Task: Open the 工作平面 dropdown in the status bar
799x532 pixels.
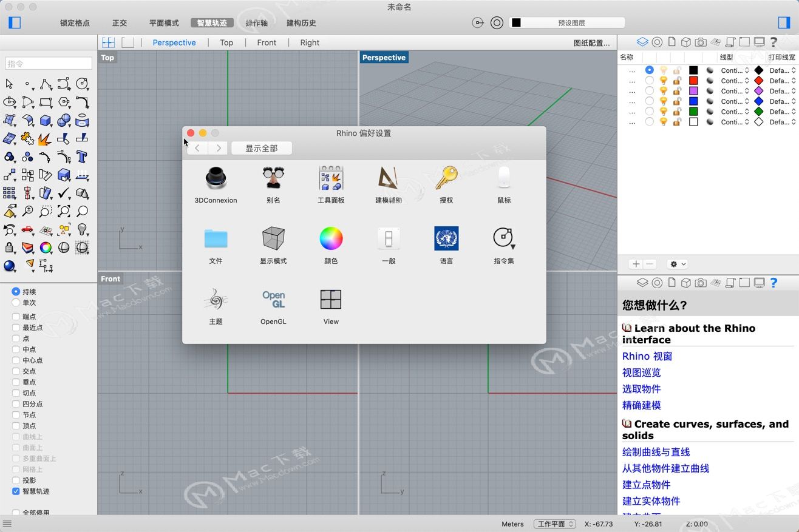Action: click(x=553, y=524)
